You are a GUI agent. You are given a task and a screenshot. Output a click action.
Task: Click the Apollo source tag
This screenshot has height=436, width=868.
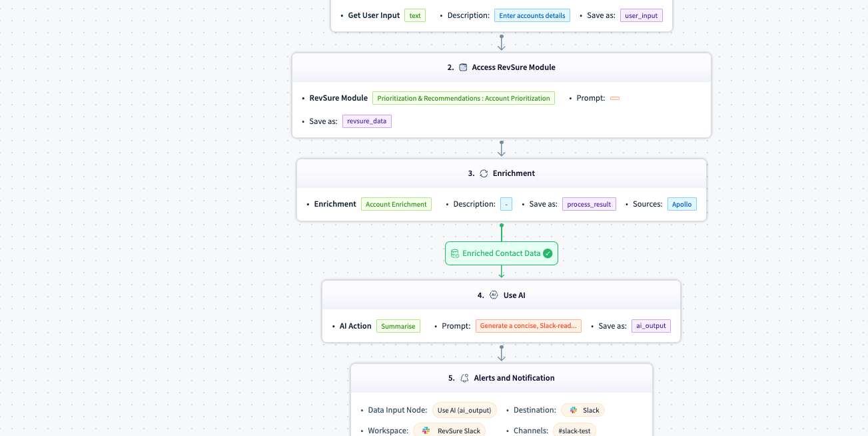point(682,204)
